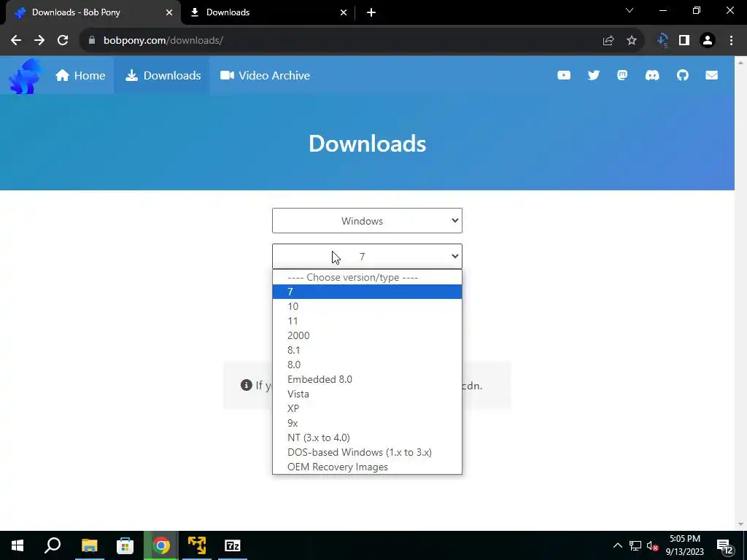Show hidden tray icons chevron
The width and height of the screenshot is (747, 560).
tap(617, 545)
